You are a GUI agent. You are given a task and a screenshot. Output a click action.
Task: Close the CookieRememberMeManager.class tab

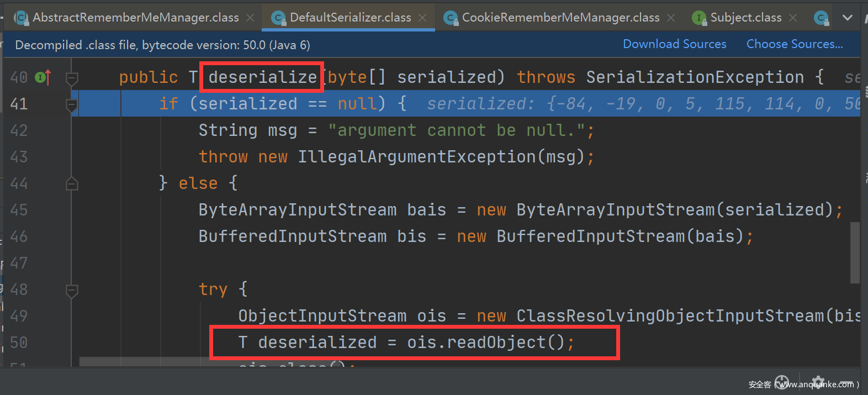click(x=671, y=18)
